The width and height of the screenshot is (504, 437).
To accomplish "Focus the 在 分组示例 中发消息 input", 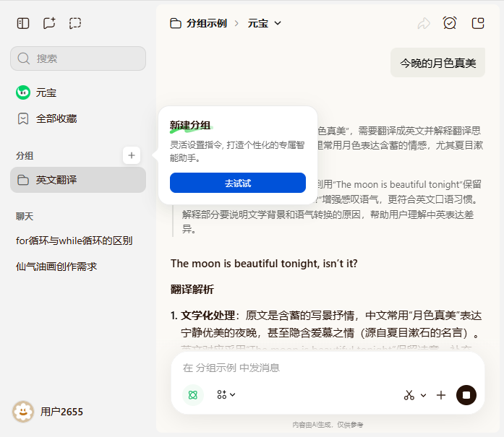I will (x=328, y=368).
